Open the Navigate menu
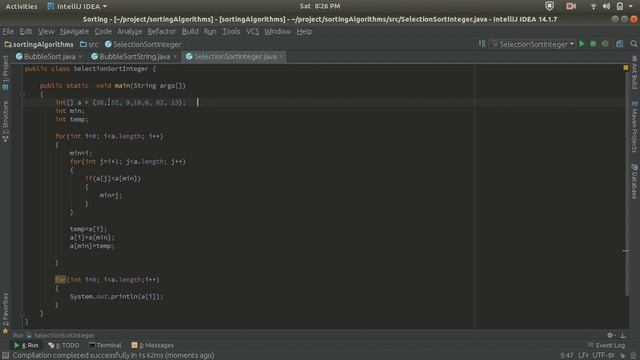 point(74,31)
